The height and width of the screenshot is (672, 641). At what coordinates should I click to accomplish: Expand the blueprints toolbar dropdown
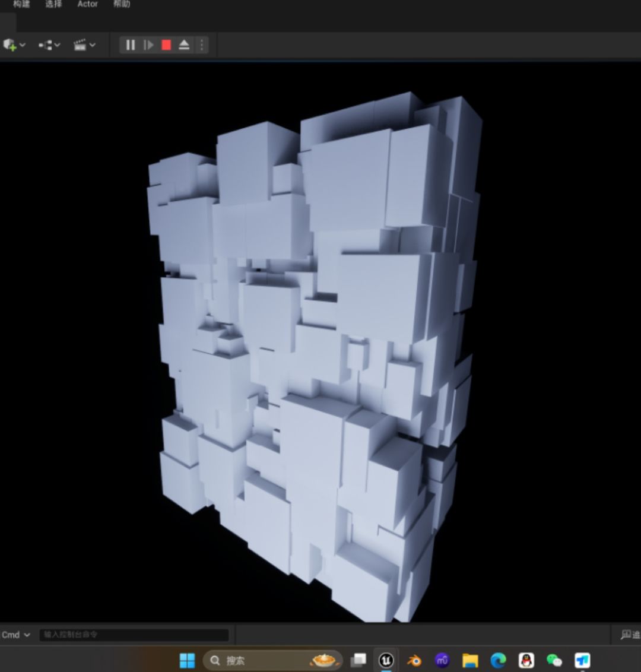click(49, 45)
